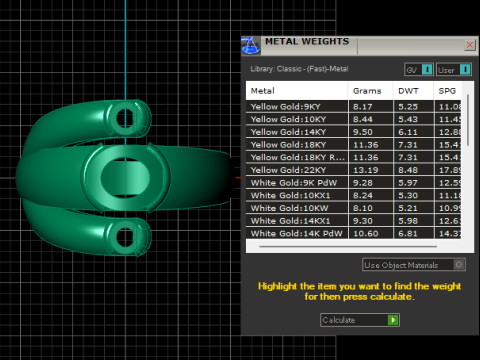Click the green arrow on Calculate
Image resolution: width=480 pixels, height=360 pixels.
click(x=393, y=320)
